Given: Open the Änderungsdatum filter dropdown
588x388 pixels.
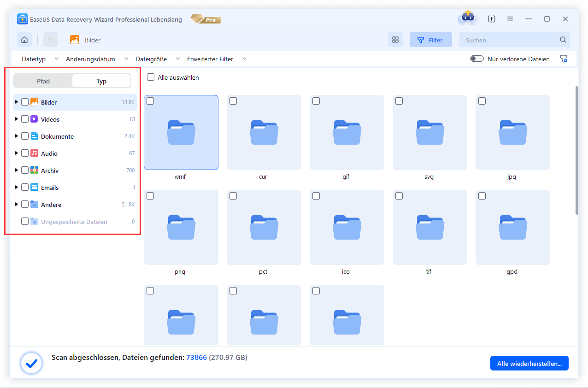Looking at the screenshot, I should [x=97, y=59].
